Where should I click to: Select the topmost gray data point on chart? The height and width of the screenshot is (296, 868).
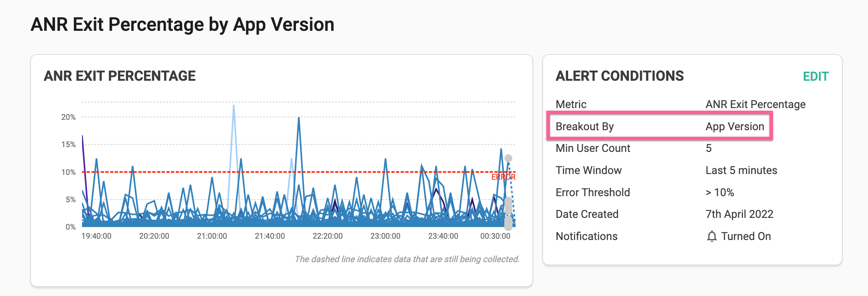(508, 158)
